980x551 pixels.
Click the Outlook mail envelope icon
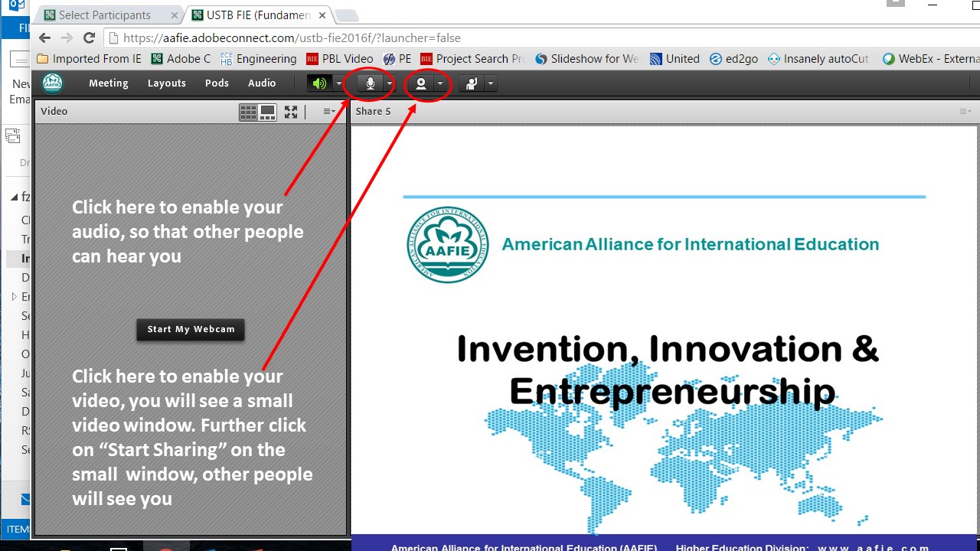pos(25,499)
